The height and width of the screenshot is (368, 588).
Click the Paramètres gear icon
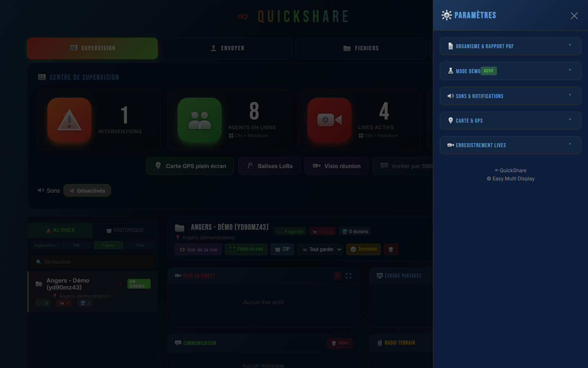pyautogui.click(x=447, y=15)
